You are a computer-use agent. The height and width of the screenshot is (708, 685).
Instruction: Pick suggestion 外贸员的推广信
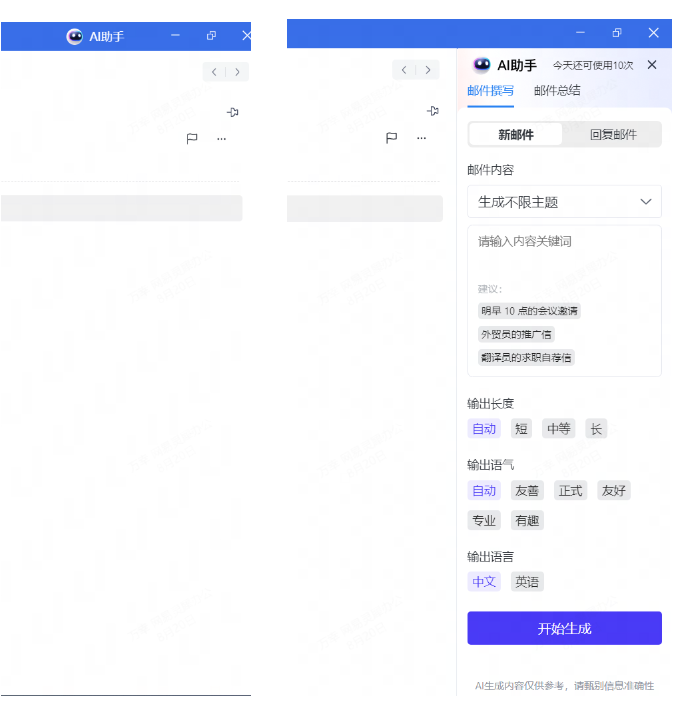pyautogui.click(x=516, y=335)
